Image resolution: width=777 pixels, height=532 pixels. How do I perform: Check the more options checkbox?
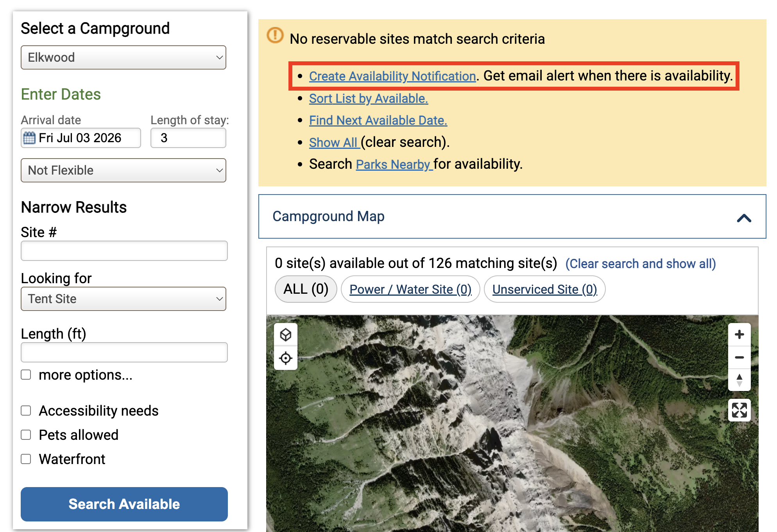26,375
